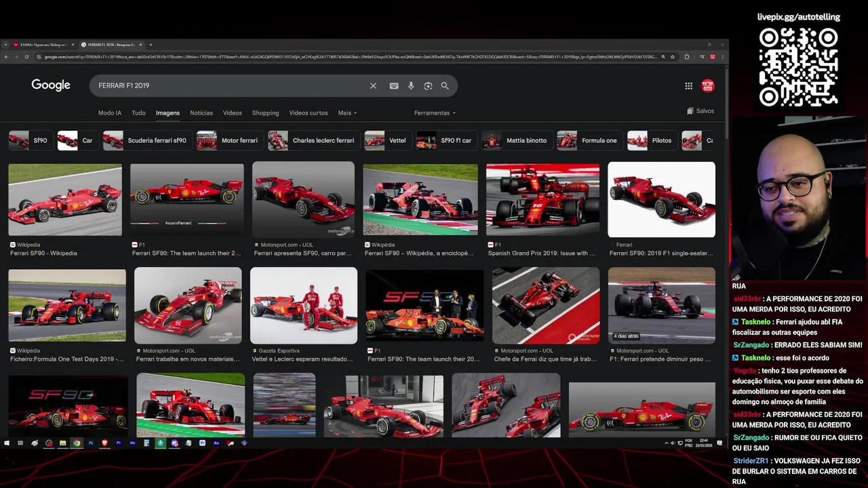Open File Explorer from the taskbar
Viewport: 868px width, 488px height.
[62, 443]
